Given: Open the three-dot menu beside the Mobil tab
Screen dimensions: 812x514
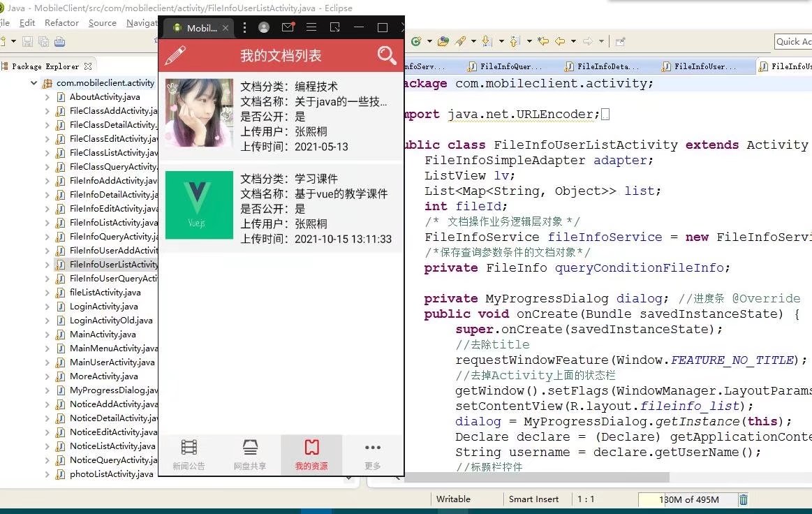Looking at the screenshot, I should click(244, 28).
